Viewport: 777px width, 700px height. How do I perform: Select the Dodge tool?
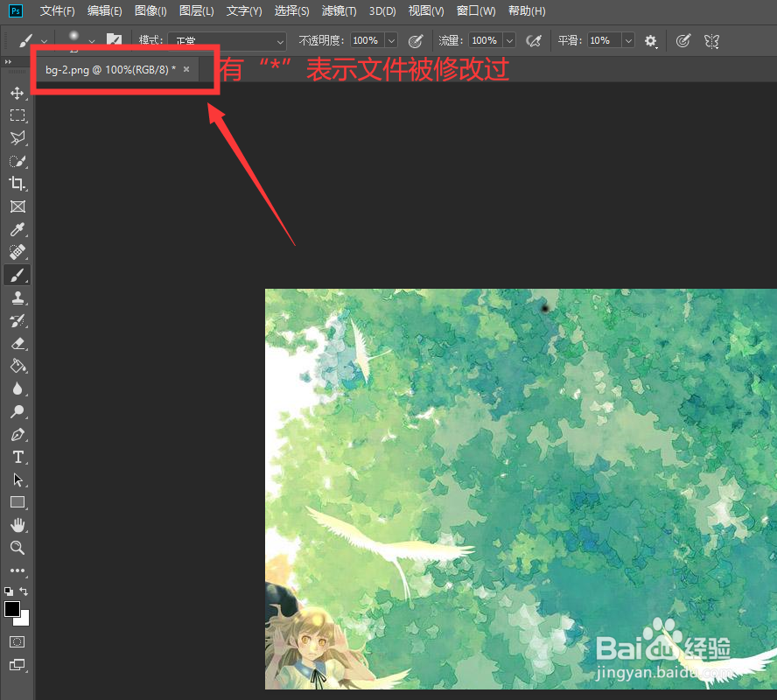(17, 411)
